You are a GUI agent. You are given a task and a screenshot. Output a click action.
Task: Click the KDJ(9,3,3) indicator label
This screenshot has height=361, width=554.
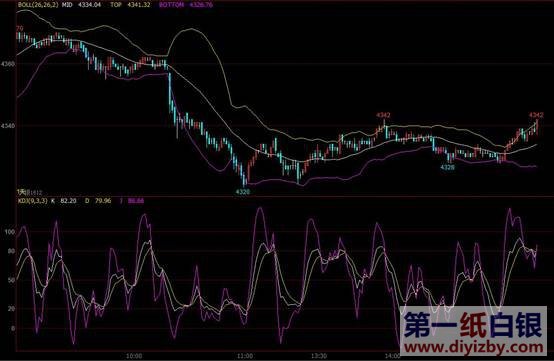coord(32,201)
